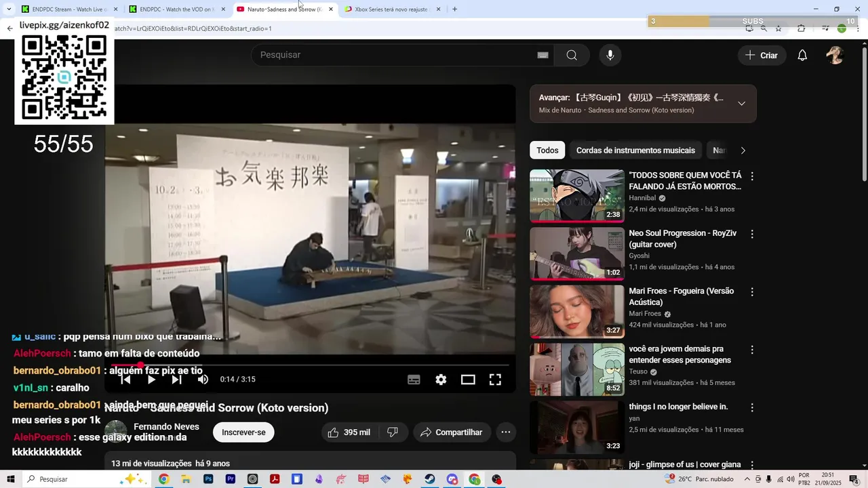Open things I no longer believe in title
Image resolution: width=868 pixels, height=488 pixels.
click(678, 407)
